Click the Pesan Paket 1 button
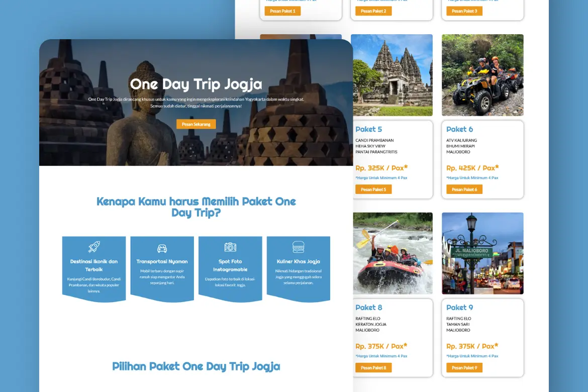The image size is (588, 392). coord(283,11)
